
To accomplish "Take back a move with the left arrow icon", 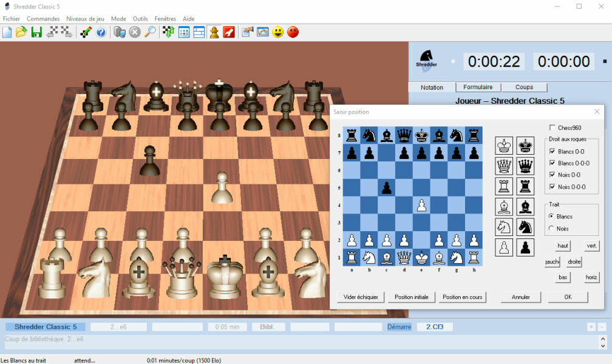I will click(52, 32).
